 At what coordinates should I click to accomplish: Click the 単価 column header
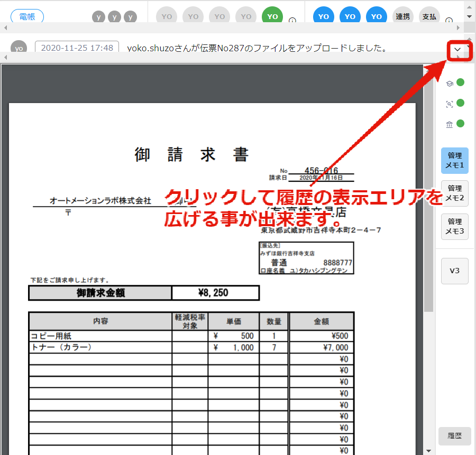click(x=234, y=321)
